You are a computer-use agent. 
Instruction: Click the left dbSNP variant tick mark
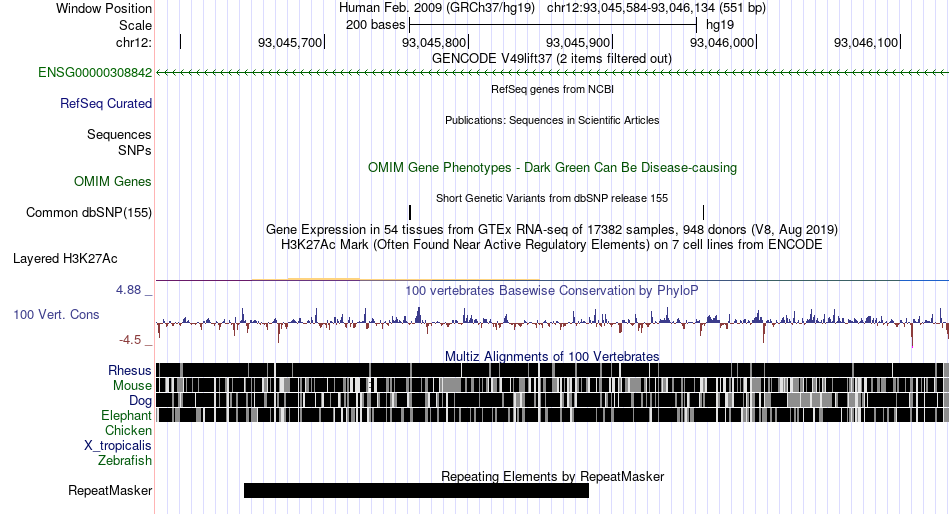click(410, 212)
